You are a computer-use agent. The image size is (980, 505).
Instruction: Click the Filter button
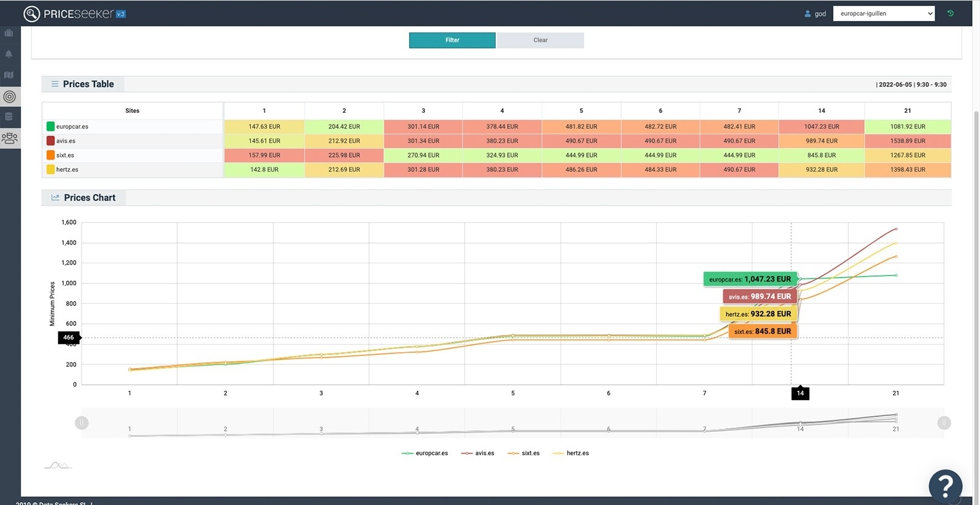point(452,40)
